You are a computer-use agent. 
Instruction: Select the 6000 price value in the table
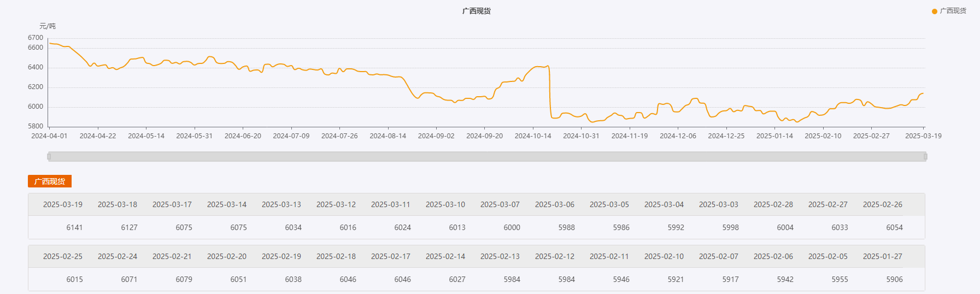[x=512, y=227]
